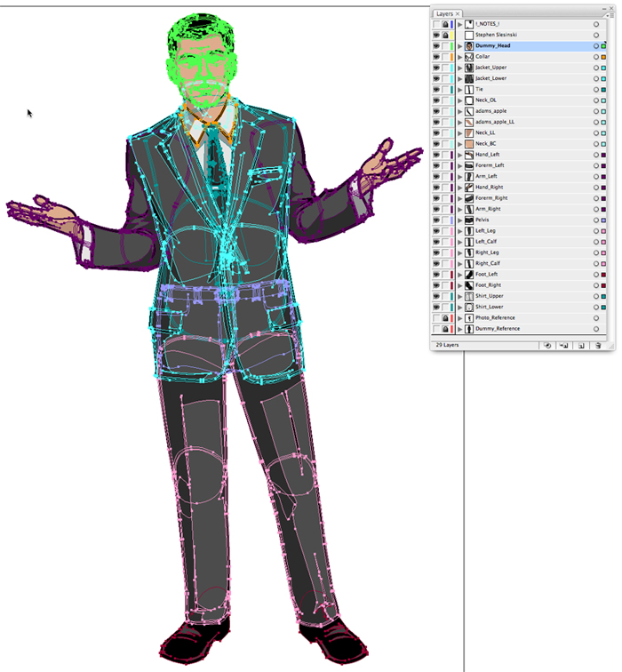Expand the Dummy_Reference layer

click(460, 329)
